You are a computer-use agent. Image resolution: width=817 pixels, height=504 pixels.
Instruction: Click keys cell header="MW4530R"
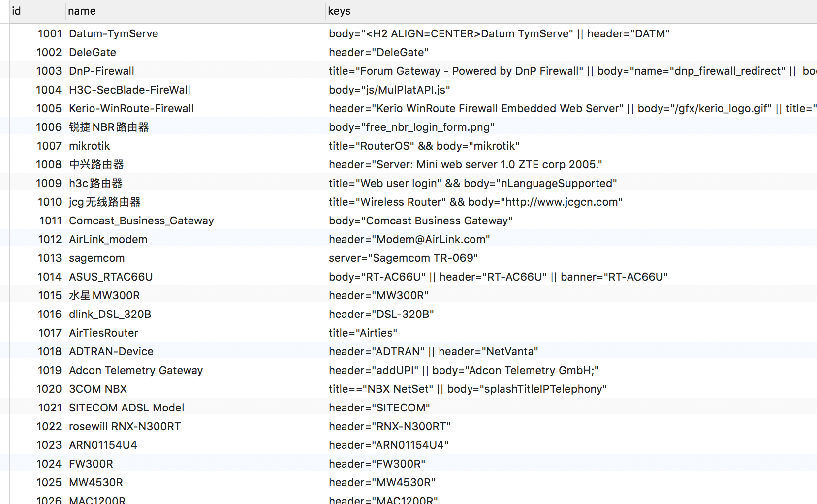pos(571,482)
